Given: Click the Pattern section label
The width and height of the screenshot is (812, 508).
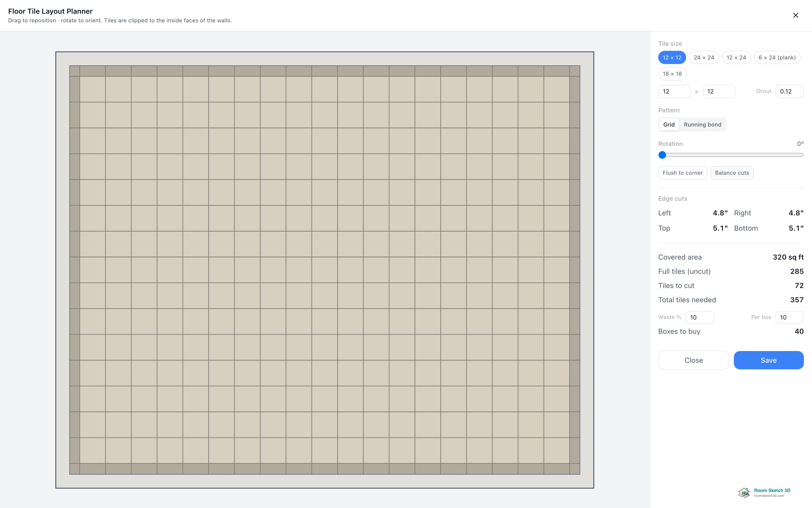Looking at the screenshot, I should coord(669,110).
